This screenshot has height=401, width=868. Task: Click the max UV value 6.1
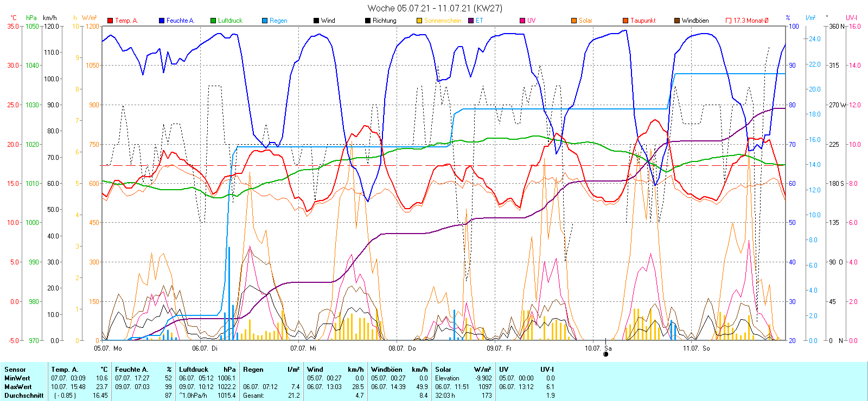click(550, 387)
